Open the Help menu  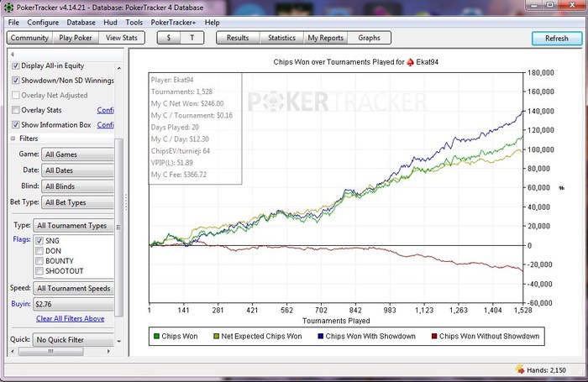click(212, 23)
